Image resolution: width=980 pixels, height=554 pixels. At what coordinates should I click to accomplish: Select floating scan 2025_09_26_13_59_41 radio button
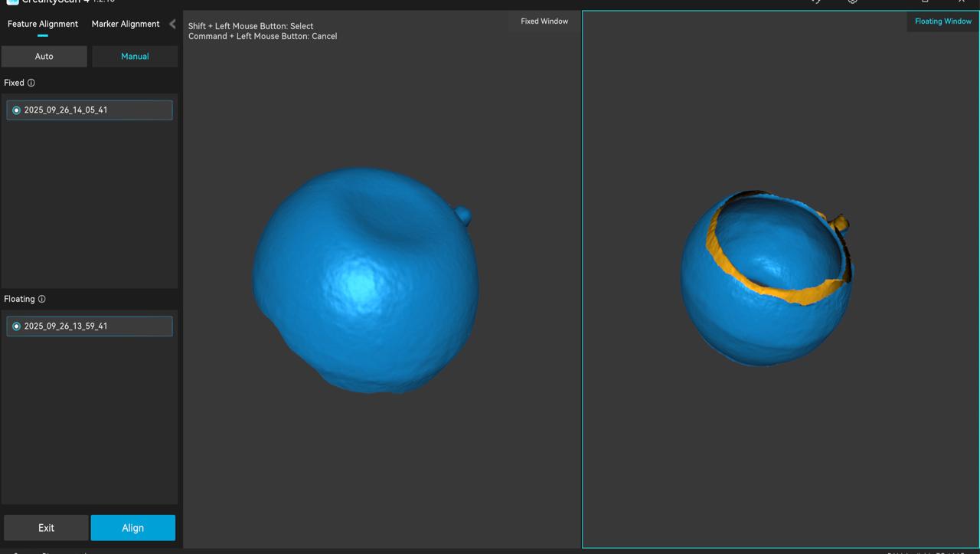(x=16, y=326)
